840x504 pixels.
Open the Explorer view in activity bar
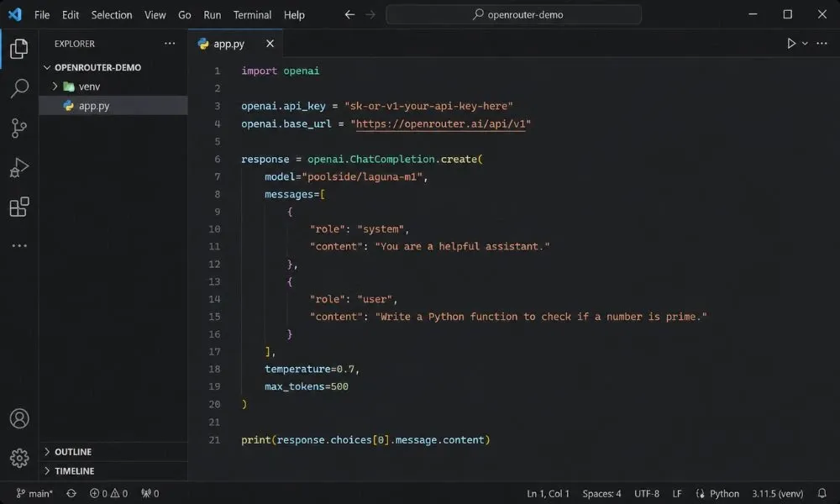coord(18,49)
